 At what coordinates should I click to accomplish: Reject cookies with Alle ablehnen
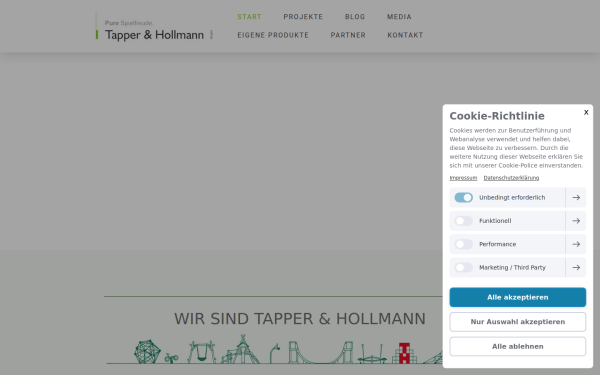(517, 346)
